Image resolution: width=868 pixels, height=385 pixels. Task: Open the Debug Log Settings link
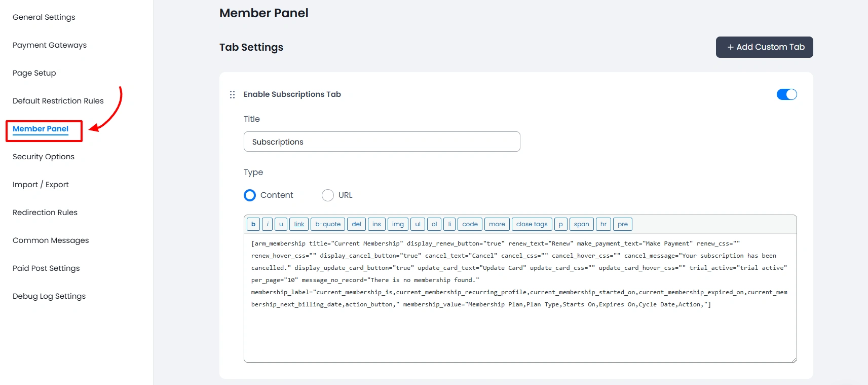49,296
